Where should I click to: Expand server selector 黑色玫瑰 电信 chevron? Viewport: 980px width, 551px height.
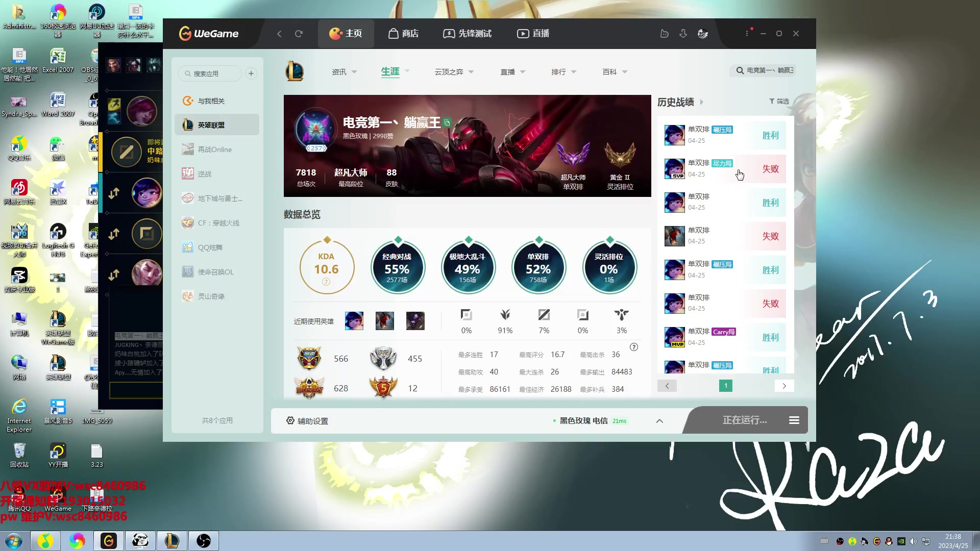[x=659, y=421]
